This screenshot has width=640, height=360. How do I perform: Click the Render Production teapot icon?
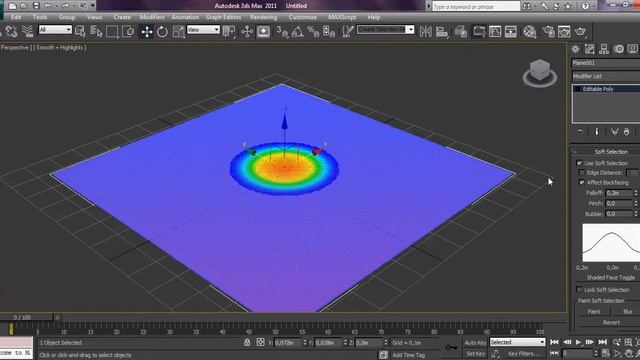pos(580,31)
